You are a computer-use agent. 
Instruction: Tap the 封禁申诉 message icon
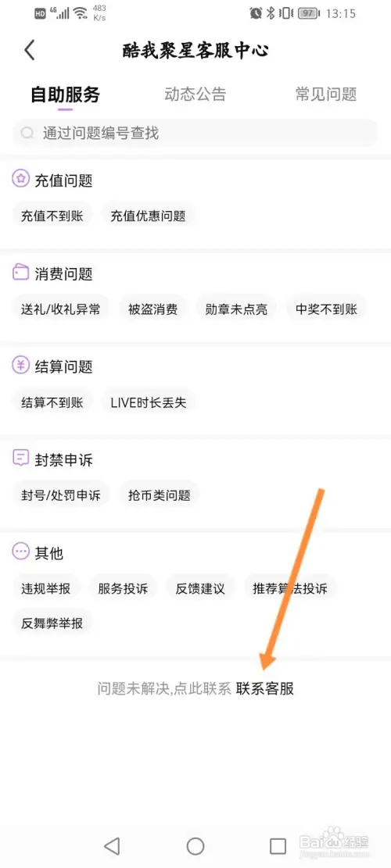20,459
